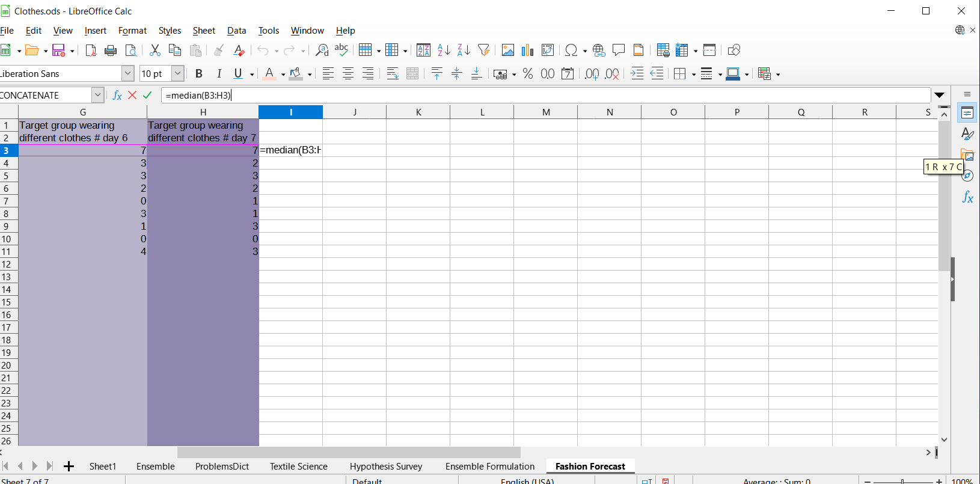
Task: Open Headers and Footers settings
Action: [639, 51]
